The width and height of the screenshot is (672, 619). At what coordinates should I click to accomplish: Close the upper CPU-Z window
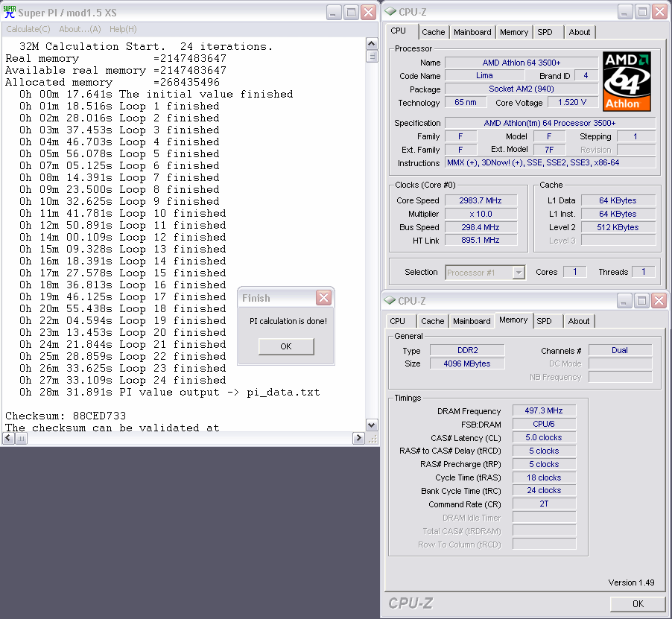[659, 12]
